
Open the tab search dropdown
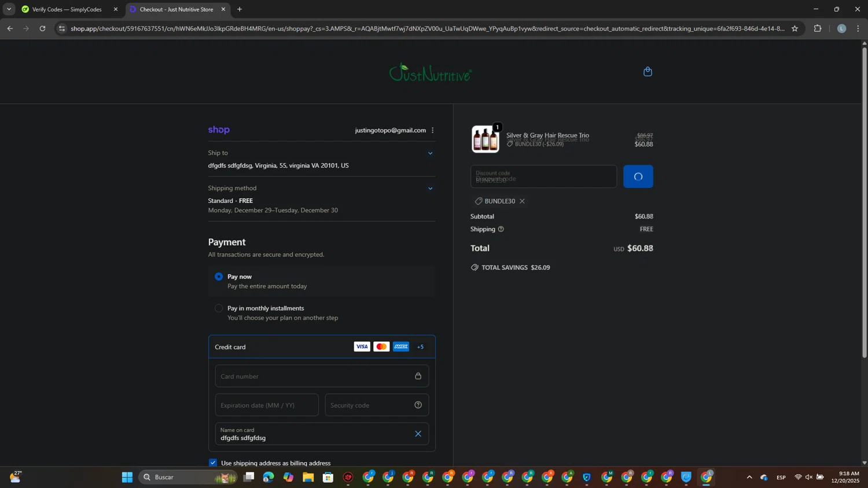(9, 9)
